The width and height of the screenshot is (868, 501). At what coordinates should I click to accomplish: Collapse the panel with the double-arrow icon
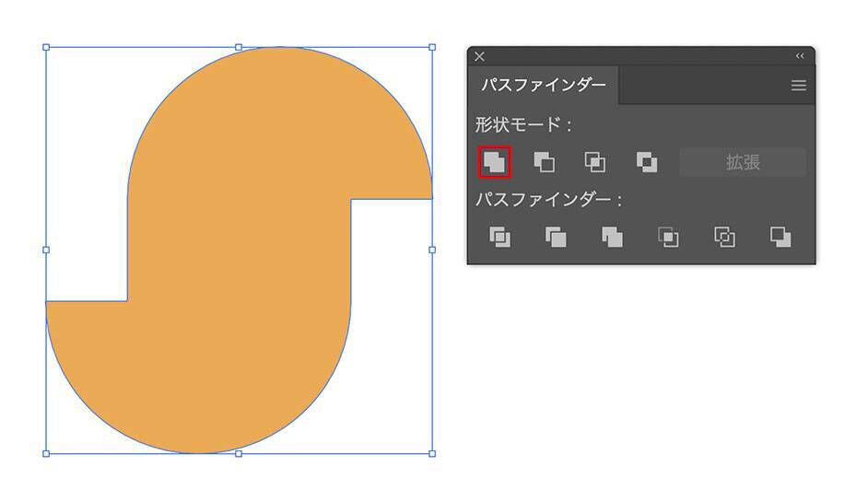(800, 56)
